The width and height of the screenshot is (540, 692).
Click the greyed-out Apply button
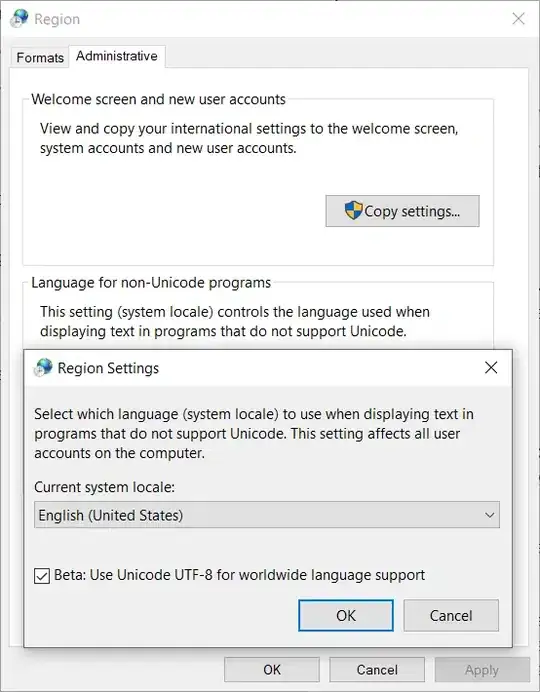(x=482, y=670)
